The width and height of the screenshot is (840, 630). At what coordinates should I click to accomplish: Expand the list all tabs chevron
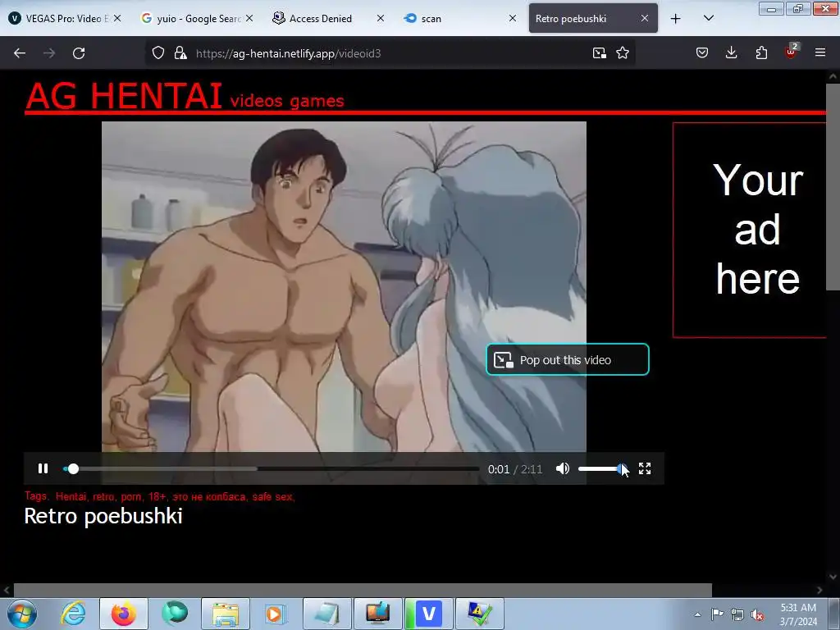[708, 18]
